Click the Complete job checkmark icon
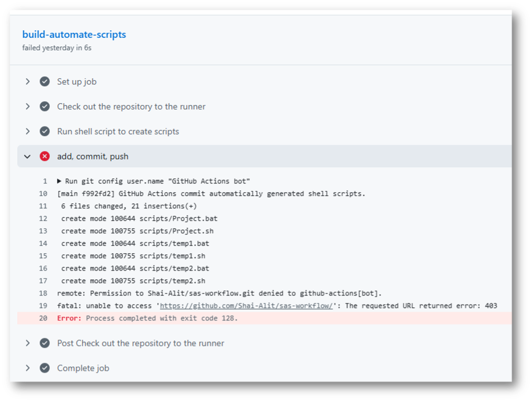 coord(45,368)
